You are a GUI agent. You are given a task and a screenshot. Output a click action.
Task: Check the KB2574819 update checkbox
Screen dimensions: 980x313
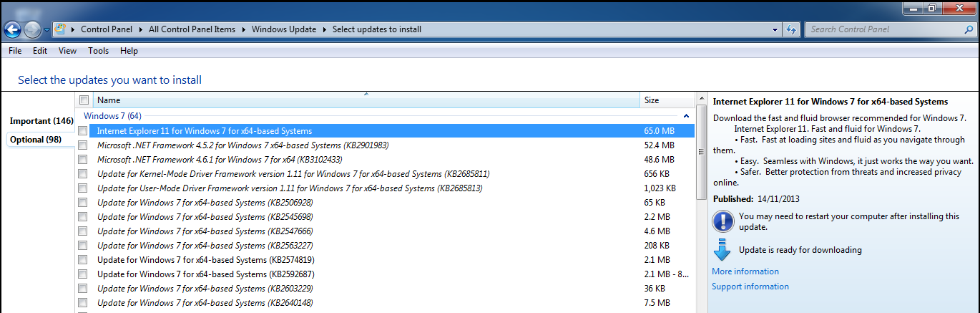point(83,260)
